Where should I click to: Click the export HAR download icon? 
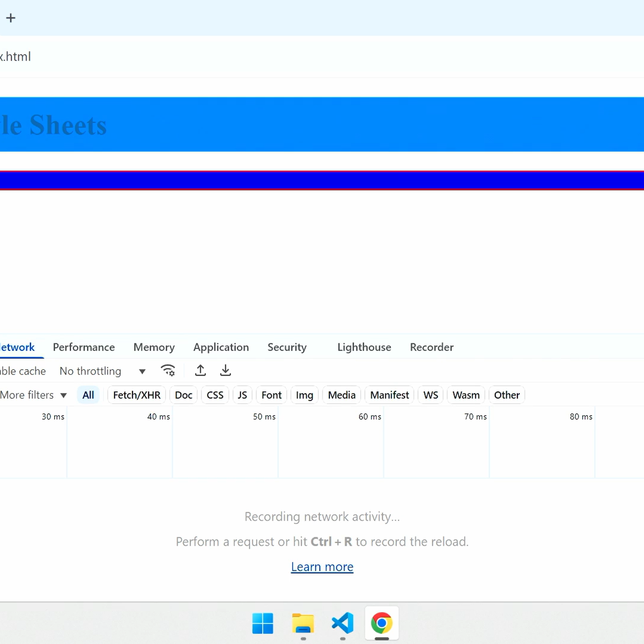[x=226, y=371]
